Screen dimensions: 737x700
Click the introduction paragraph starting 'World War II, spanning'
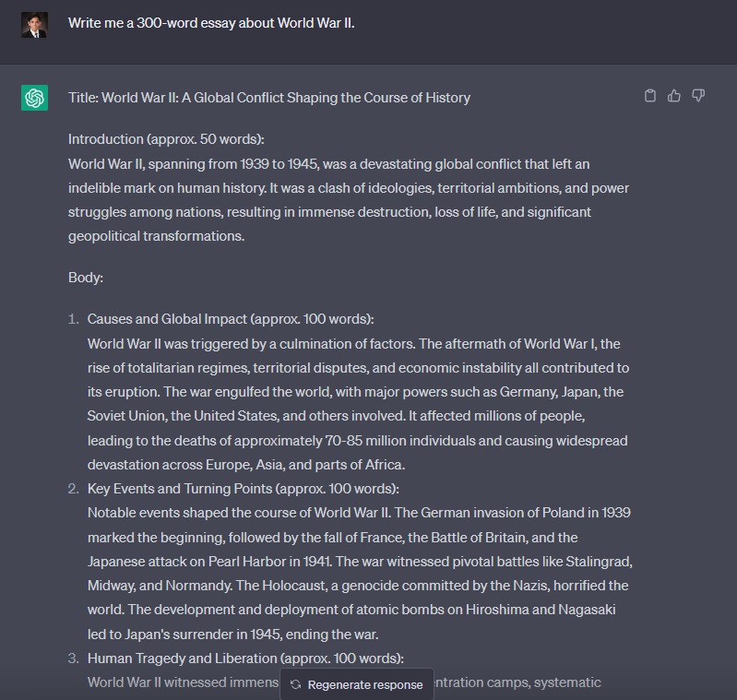click(x=349, y=200)
